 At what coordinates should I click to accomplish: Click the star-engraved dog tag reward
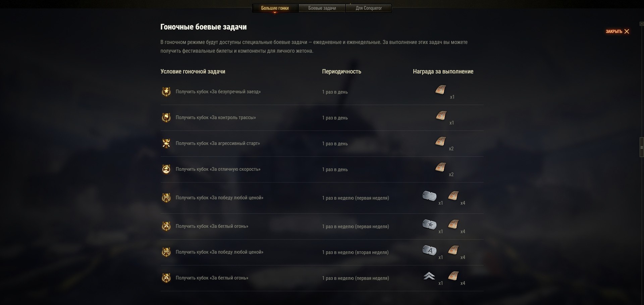click(x=429, y=224)
